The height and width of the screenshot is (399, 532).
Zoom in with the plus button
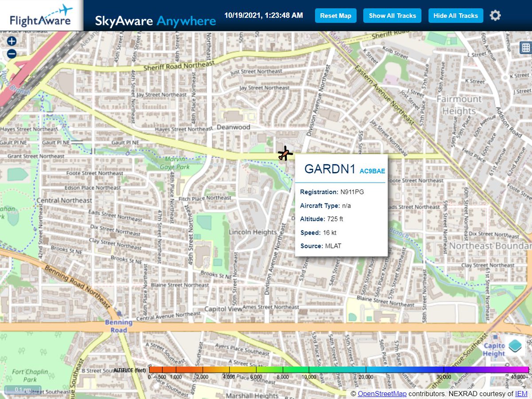pos(12,41)
